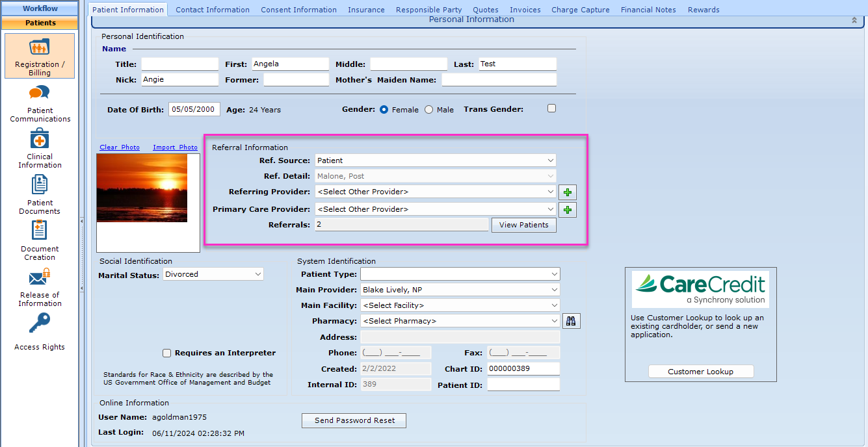The height and width of the screenshot is (447, 868).
Task: Switch to the Charge Capture tab
Action: (580, 9)
